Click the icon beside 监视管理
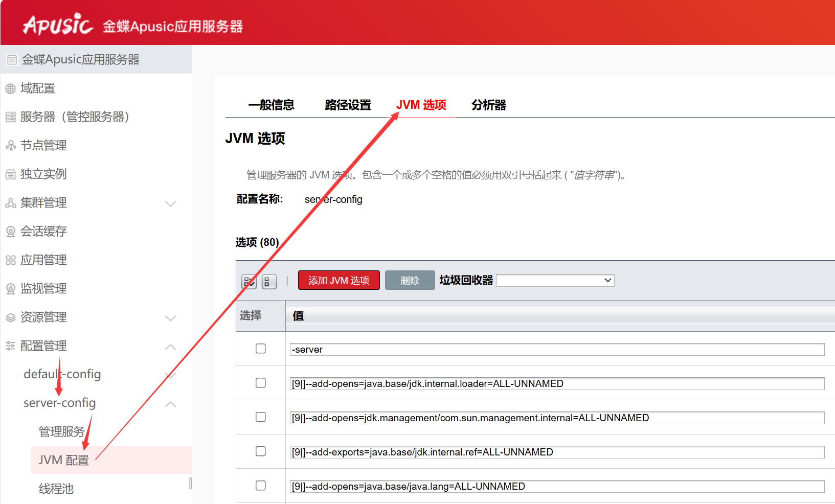 (11, 289)
